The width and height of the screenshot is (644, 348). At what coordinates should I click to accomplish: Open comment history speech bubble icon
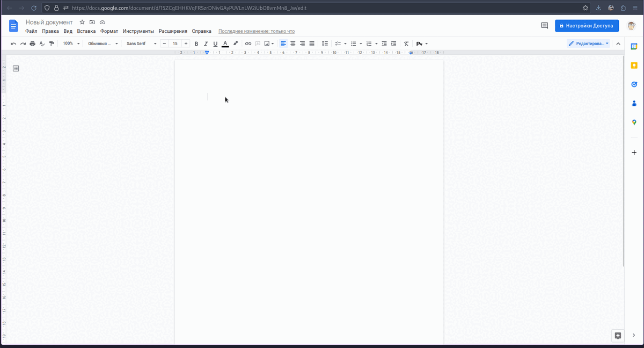pos(544,25)
